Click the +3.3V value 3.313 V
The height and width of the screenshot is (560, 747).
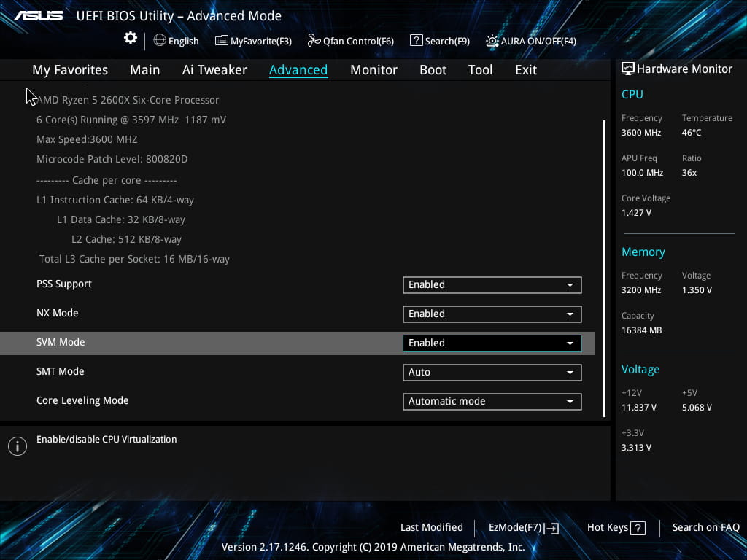(x=636, y=448)
